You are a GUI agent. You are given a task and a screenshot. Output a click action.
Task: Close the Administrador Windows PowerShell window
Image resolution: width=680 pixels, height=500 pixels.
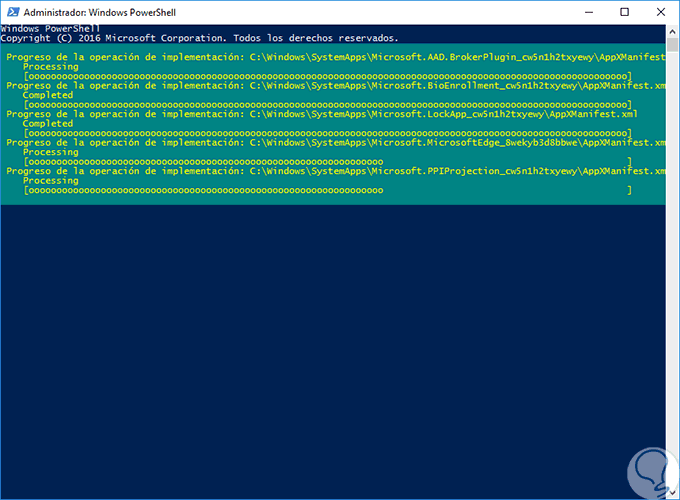pyautogui.click(x=660, y=12)
